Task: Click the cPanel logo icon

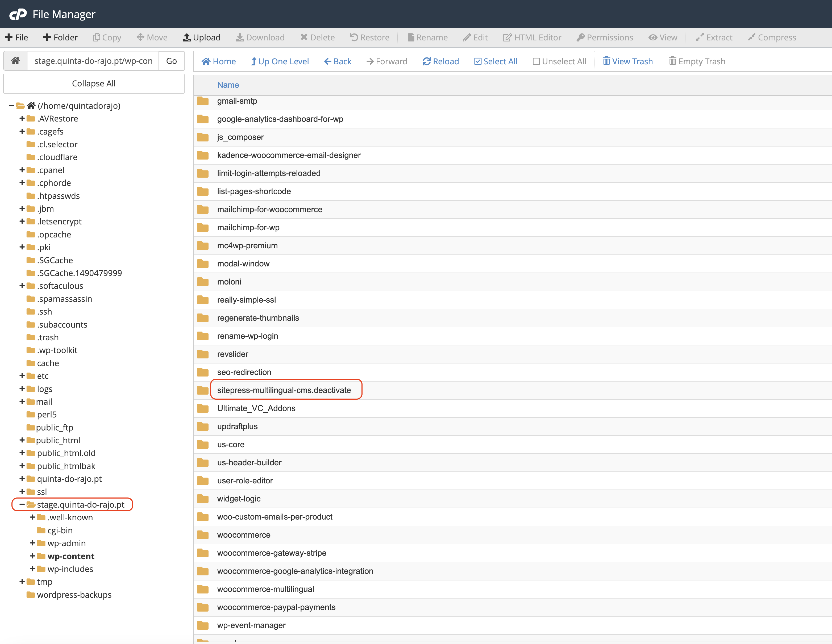Action: 18,14
